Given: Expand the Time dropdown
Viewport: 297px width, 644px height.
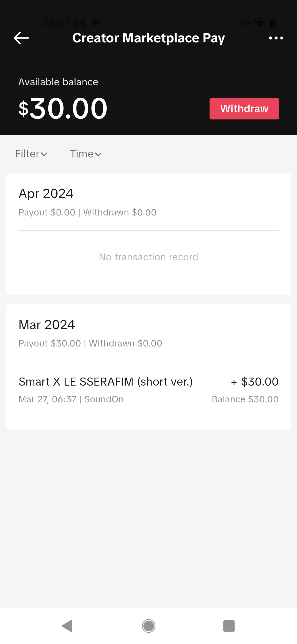Looking at the screenshot, I should (86, 154).
